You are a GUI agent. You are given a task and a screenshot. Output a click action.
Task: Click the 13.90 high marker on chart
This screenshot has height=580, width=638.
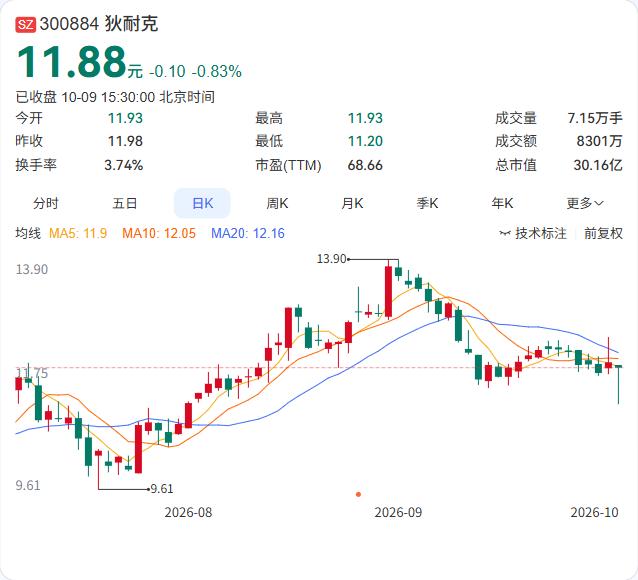coord(332,258)
